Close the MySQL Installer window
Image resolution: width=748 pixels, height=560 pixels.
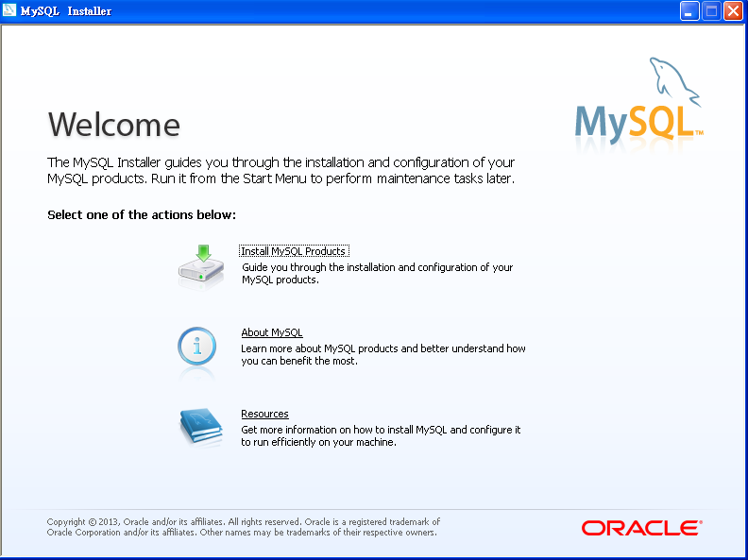733,11
